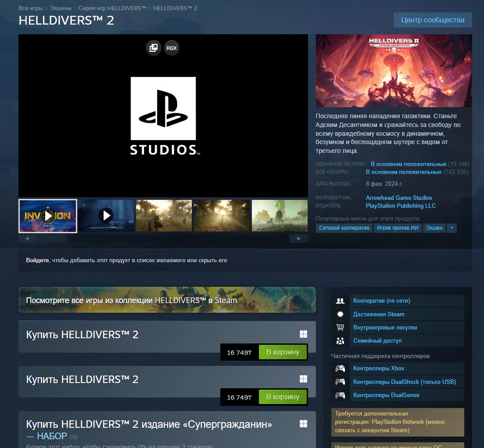Open publisher PlayStation Publishing LLC
This screenshot has height=448, width=484.
tap(401, 206)
